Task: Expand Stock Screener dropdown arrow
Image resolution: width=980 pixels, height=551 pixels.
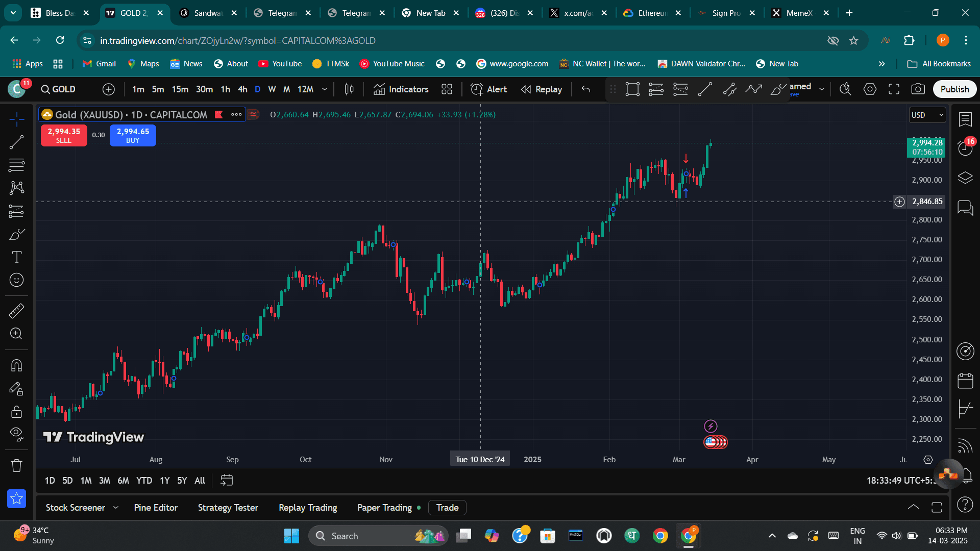Action: [116, 508]
